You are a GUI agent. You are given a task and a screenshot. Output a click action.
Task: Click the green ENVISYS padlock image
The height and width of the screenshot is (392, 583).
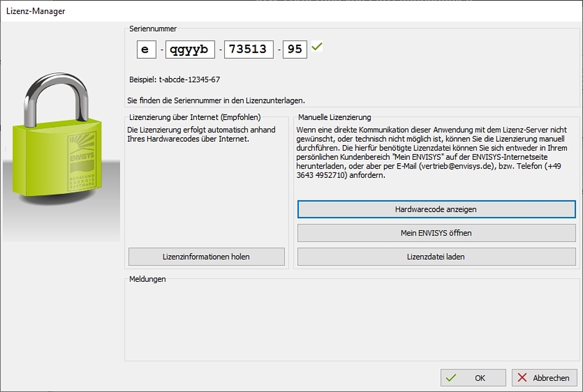[x=57, y=136]
